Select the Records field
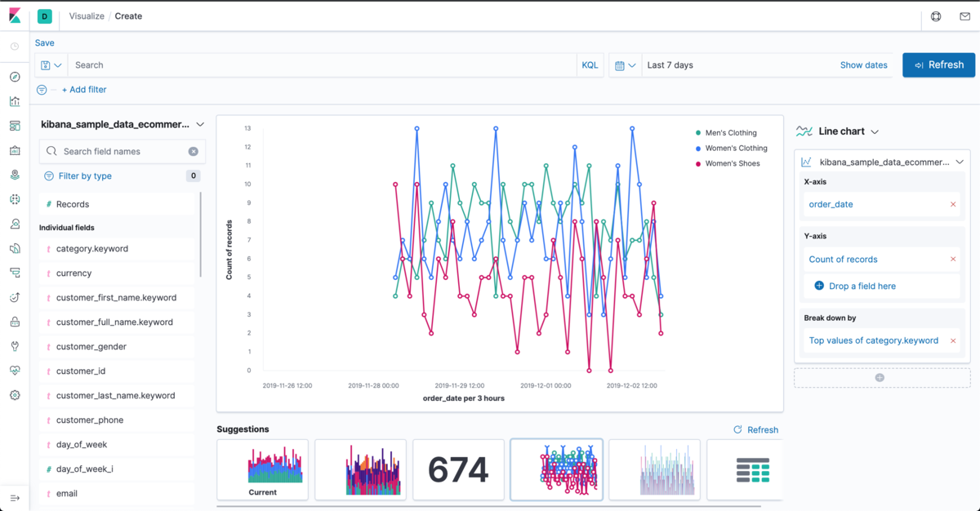This screenshot has height=511, width=980. (x=118, y=204)
